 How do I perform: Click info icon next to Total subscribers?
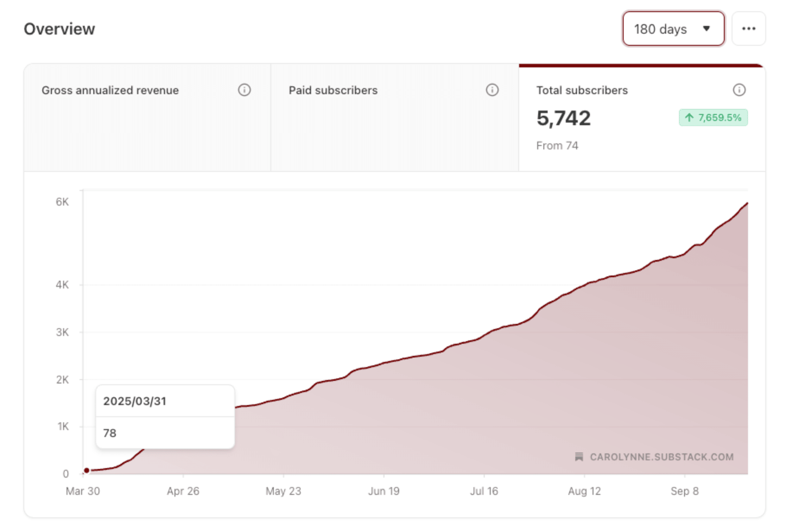[739, 90]
